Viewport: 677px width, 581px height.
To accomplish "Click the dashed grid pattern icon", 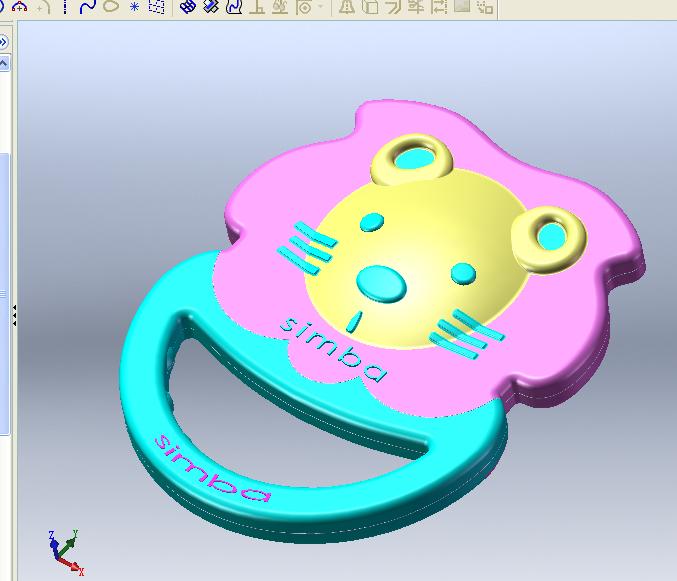I will click(x=157, y=6).
